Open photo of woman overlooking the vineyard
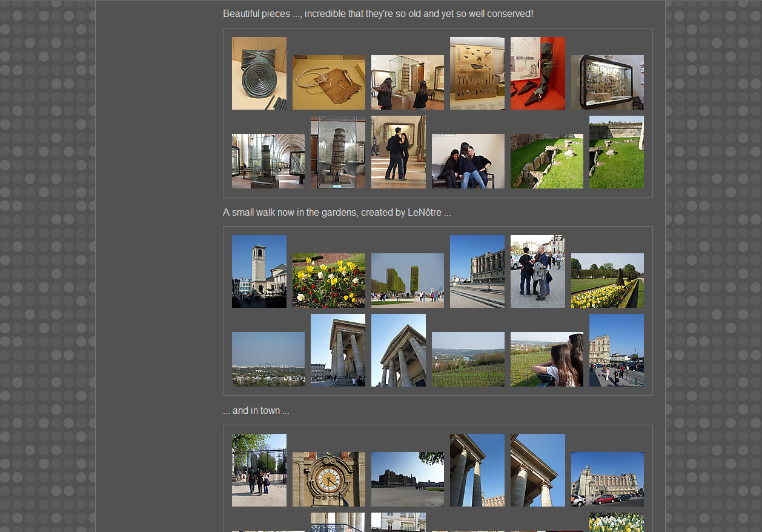Image resolution: width=762 pixels, height=532 pixels. (x=546, y=359)
